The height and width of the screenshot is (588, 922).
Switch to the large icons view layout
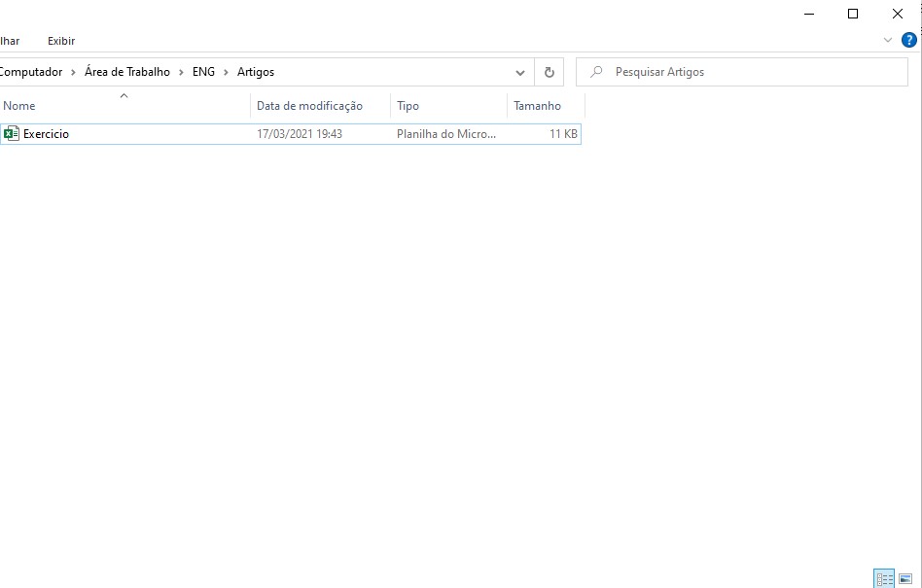[x=905, y=579]
